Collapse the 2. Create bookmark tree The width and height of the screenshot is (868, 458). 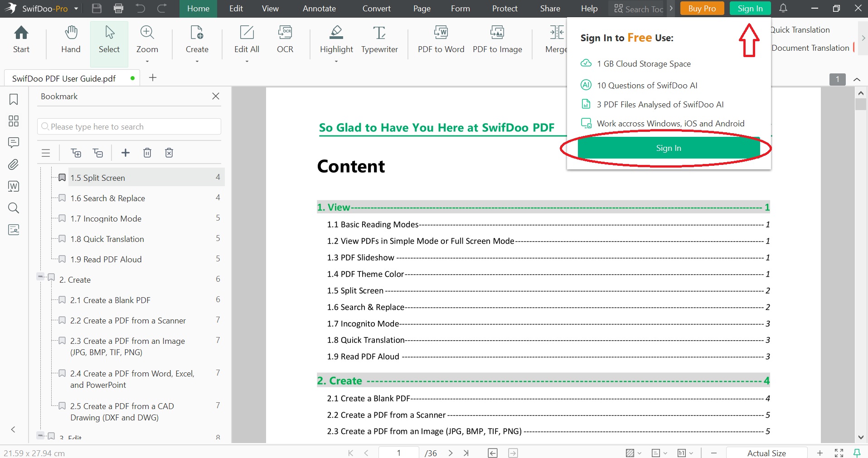pos(41,276)
